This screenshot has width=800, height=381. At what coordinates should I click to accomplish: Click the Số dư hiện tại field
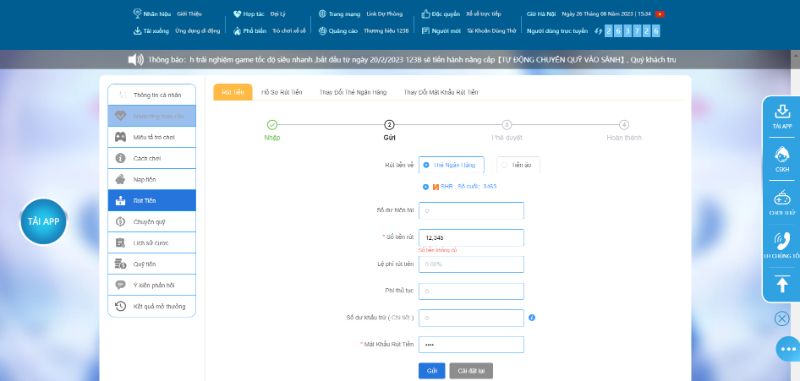tap(471, 210)
